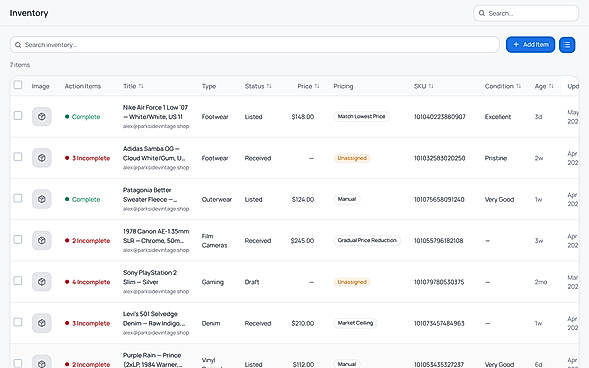The width and height of the screenshot is (589, 368).
Task: Sort by the Age column sort icon
Action: point(551,86)
